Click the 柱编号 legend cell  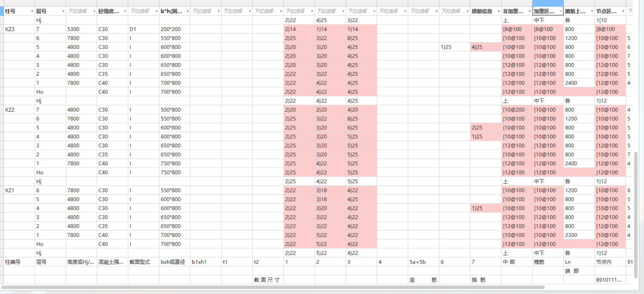pyautogui.click(x=19, y=262)
